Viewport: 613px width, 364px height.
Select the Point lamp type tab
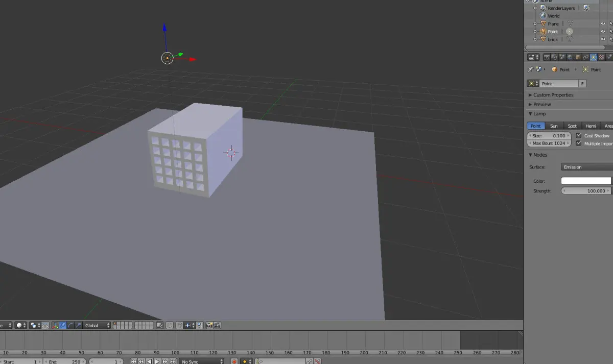[x=535, y=126]
